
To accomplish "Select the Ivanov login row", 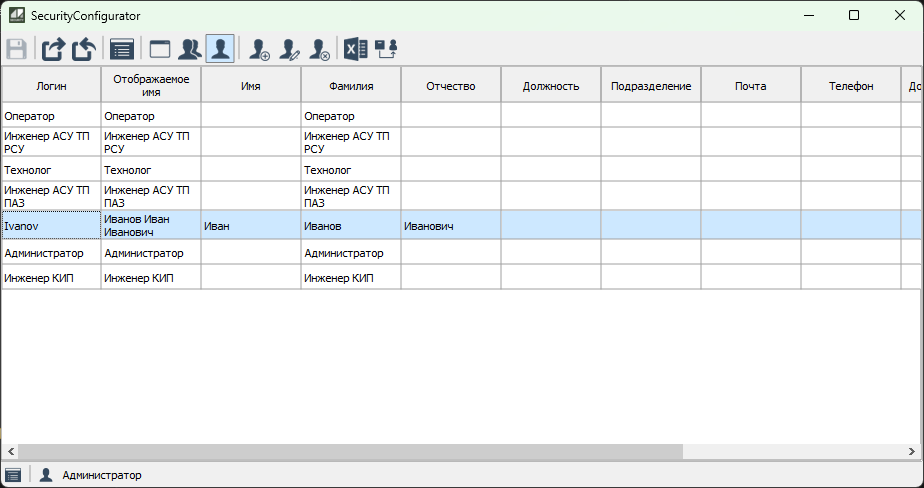I will pyautogui.click(x=51, y=226).
